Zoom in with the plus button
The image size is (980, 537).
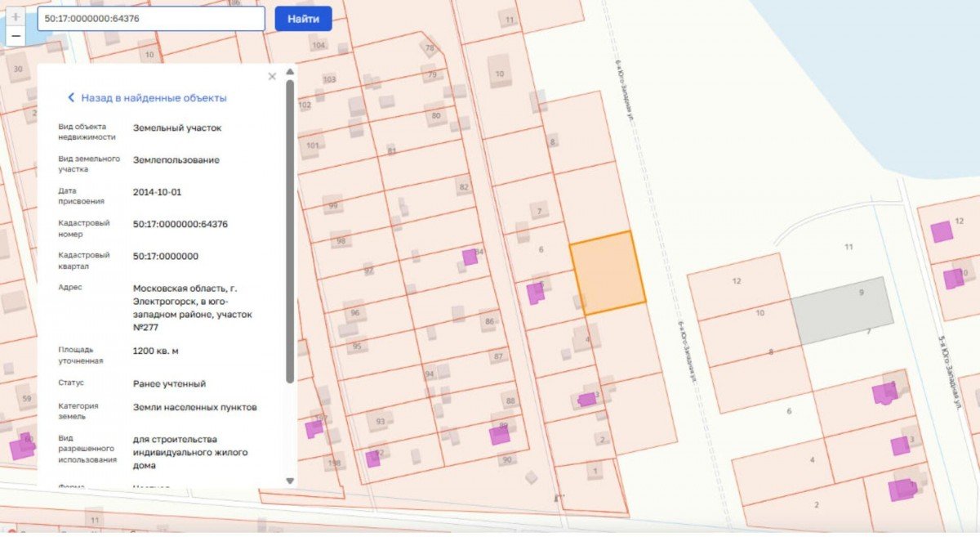[16, 16]
